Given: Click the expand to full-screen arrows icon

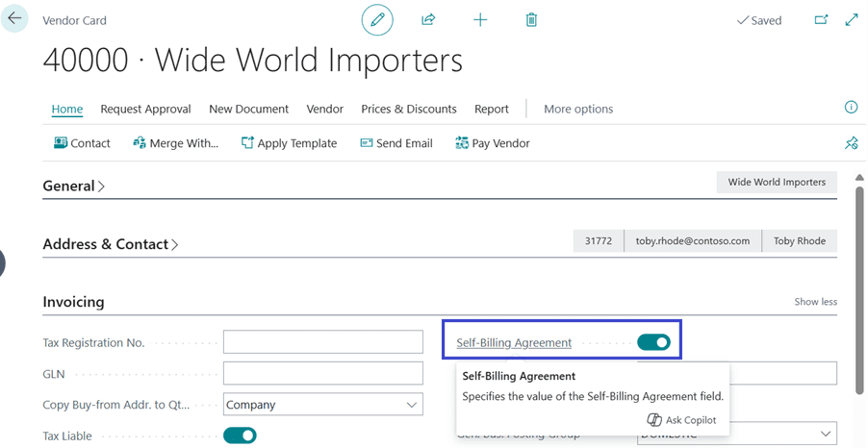Looking at the screenshot, I should click(852, 19).
